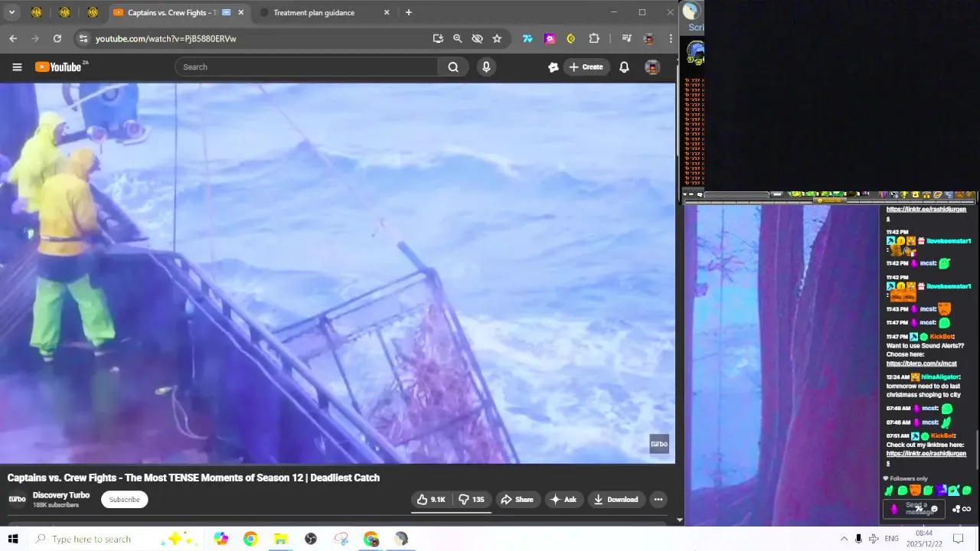
Task: Click the Ask button under video
Action: 563,500
